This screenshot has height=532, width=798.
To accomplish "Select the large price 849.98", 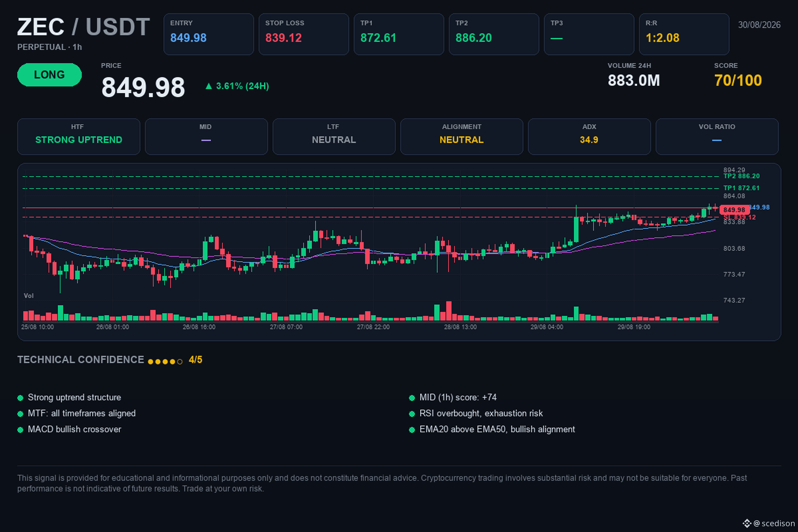I will tap(143, 87).
